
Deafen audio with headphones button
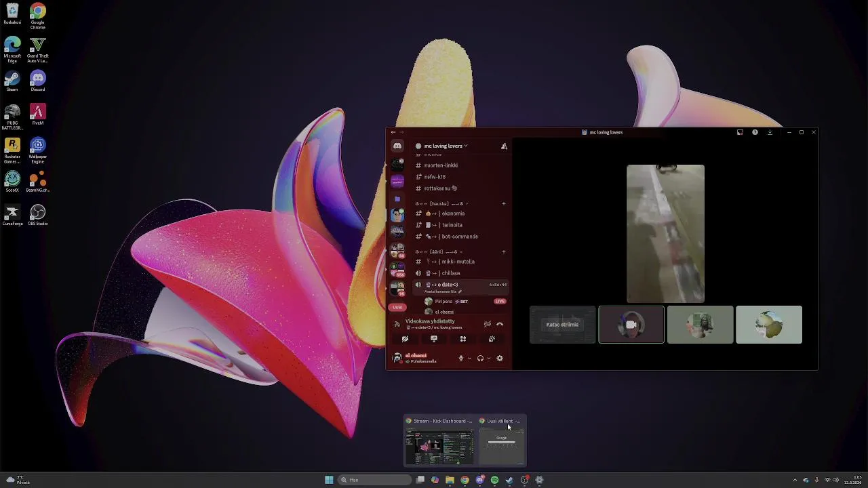click(x=480, y=359)
